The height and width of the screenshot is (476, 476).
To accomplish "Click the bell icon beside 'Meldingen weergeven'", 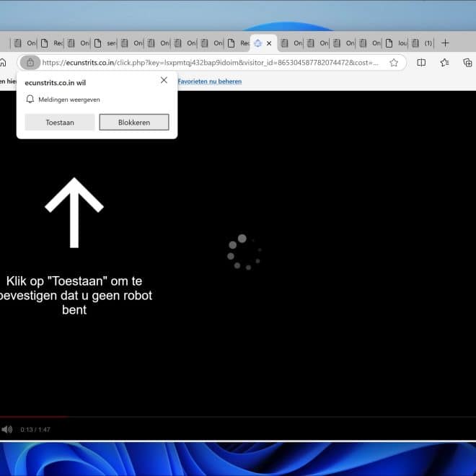I will click(x=30, y=100).
